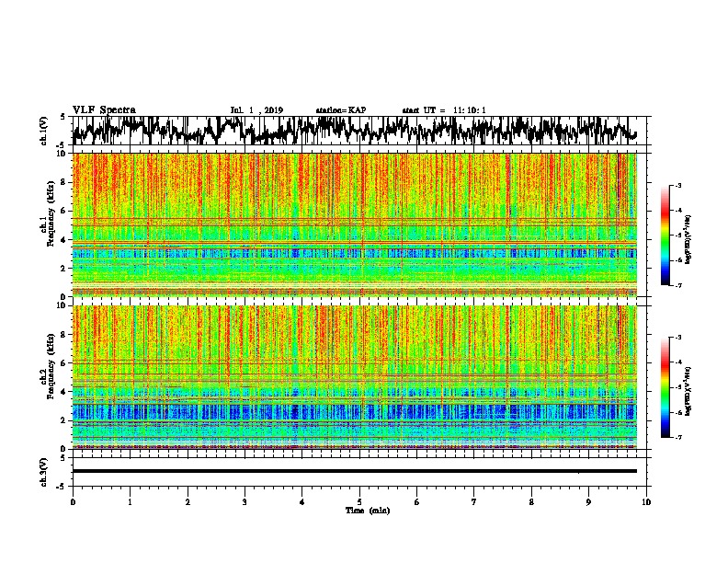Click the flat black ch.3 voltage trace
This screenshot has width=728, height=563.
pos(354,471)
